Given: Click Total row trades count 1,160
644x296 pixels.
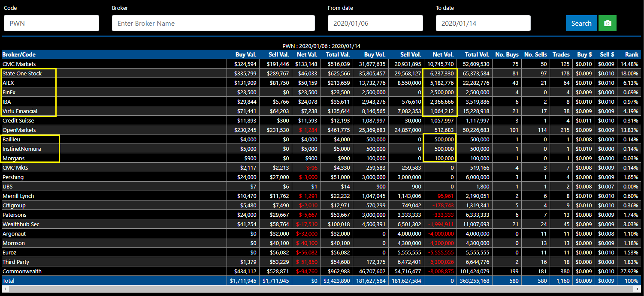Looking at the screenshot, I should pyautogui.click(x=562, y=281).
